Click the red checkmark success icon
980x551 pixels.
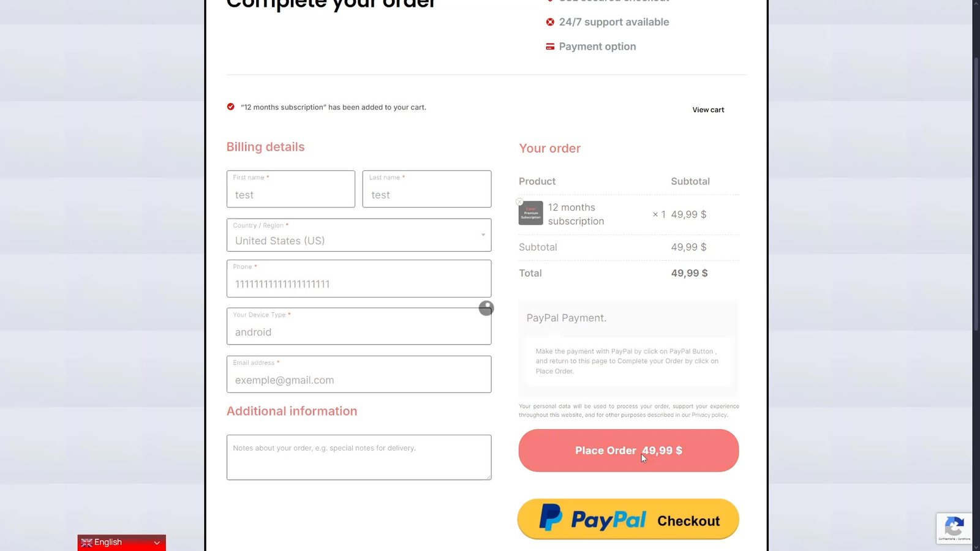[231, 107]
